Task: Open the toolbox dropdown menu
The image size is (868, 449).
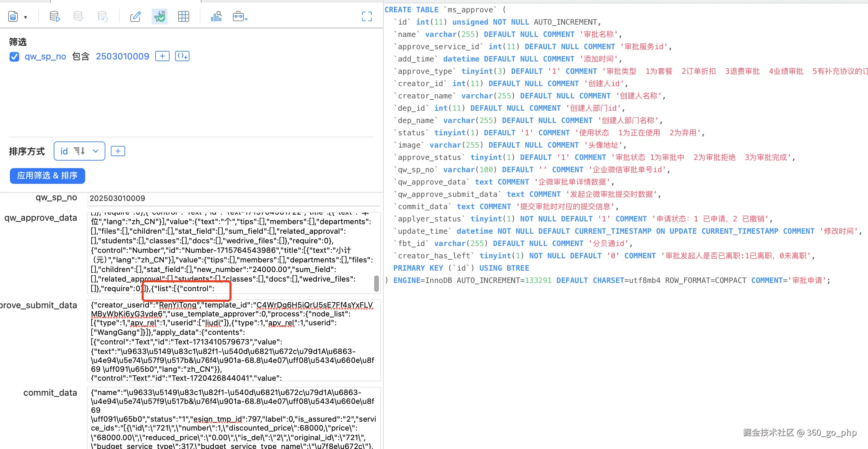Action: (x=240, y=16)
